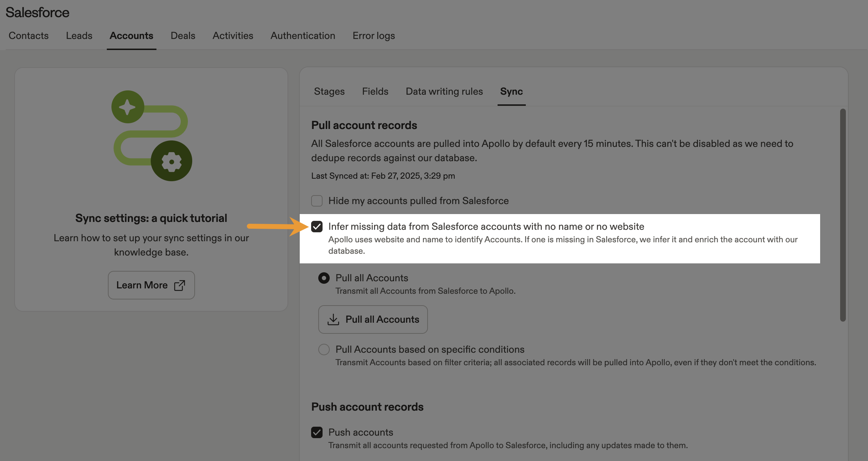Select the Sync sub-tab

(x=511, y=91)
